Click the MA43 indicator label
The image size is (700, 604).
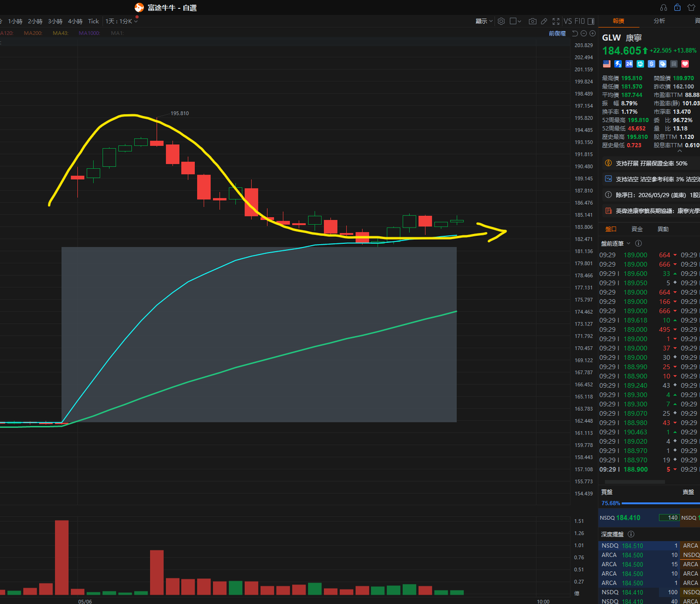click(61, 33)
